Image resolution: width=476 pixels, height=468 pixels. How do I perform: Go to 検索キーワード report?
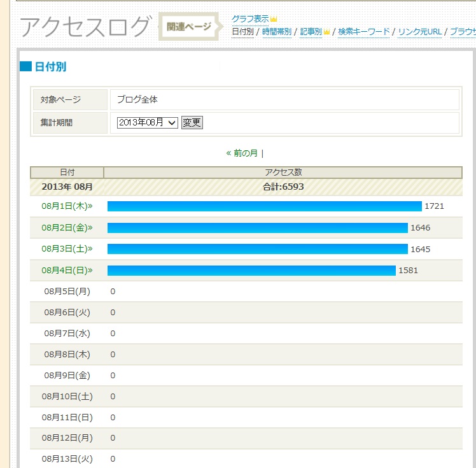point(363,32)
